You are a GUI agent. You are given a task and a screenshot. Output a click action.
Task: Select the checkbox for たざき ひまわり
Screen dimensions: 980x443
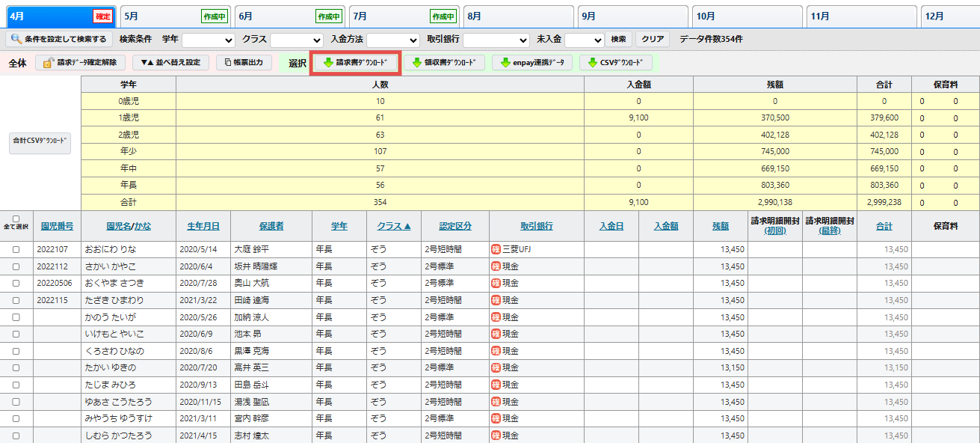(16, 300)
